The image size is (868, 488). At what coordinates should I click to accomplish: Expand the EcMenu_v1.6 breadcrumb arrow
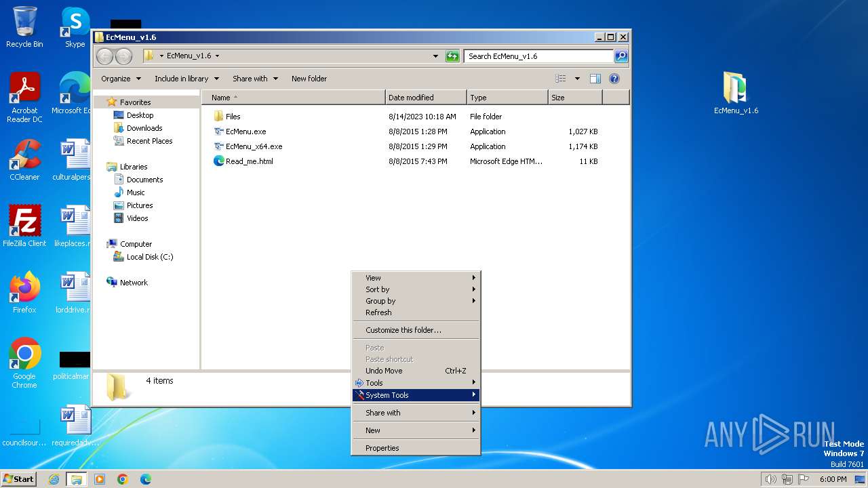point(217,56)
